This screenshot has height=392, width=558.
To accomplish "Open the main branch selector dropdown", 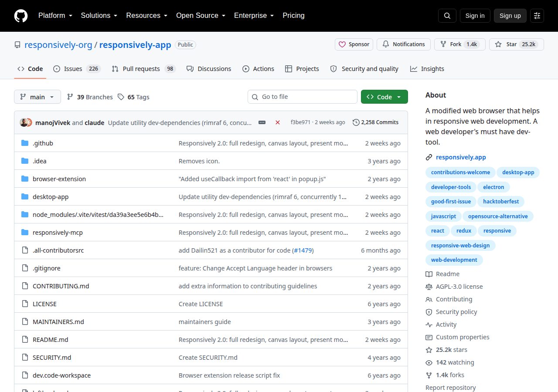I will coord(37,97).
